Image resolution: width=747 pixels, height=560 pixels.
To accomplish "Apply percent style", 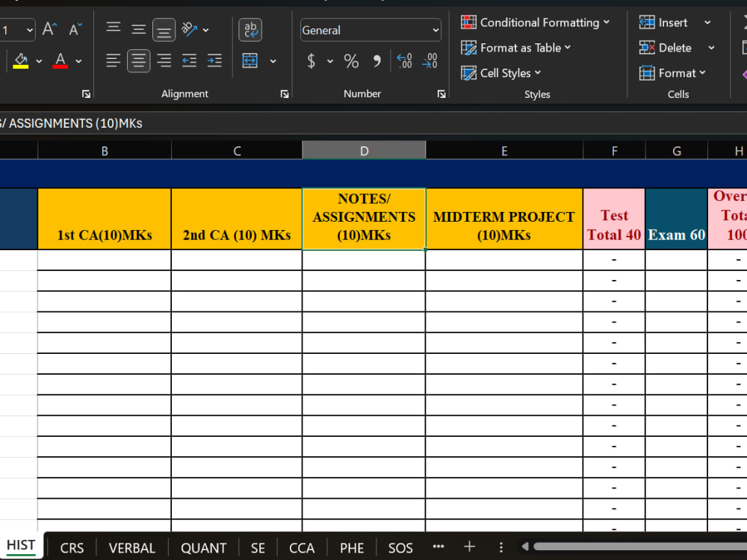I will tap(351, 61).
